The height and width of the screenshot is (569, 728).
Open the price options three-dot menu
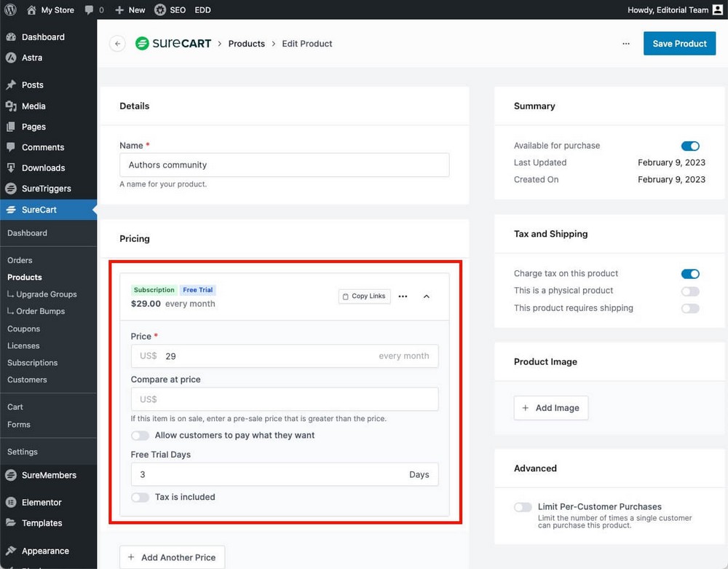pyautogui.click(x=403, y=297)
